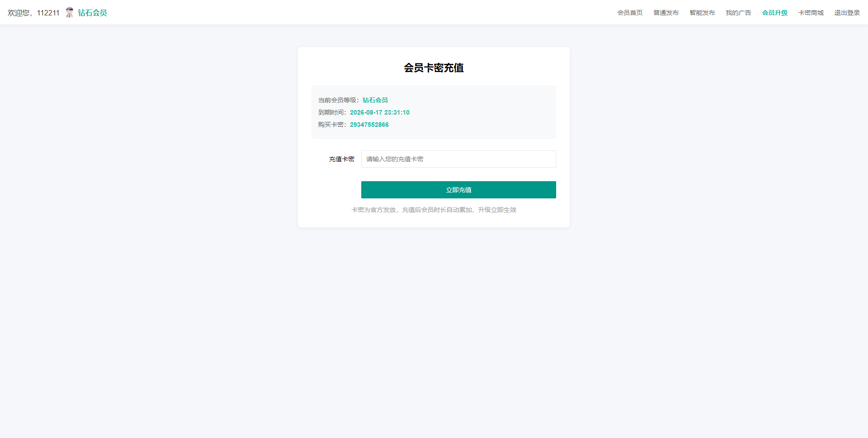The width and height of the screenshot is (868, 438).
Task: Open the 会员首页 navigation item
Action: click(x=630, y=13)
